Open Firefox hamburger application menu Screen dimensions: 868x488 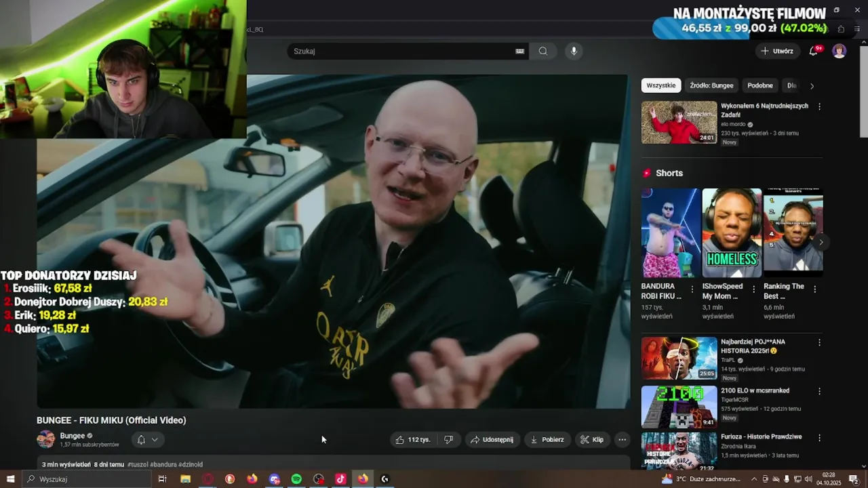[858, 29]
